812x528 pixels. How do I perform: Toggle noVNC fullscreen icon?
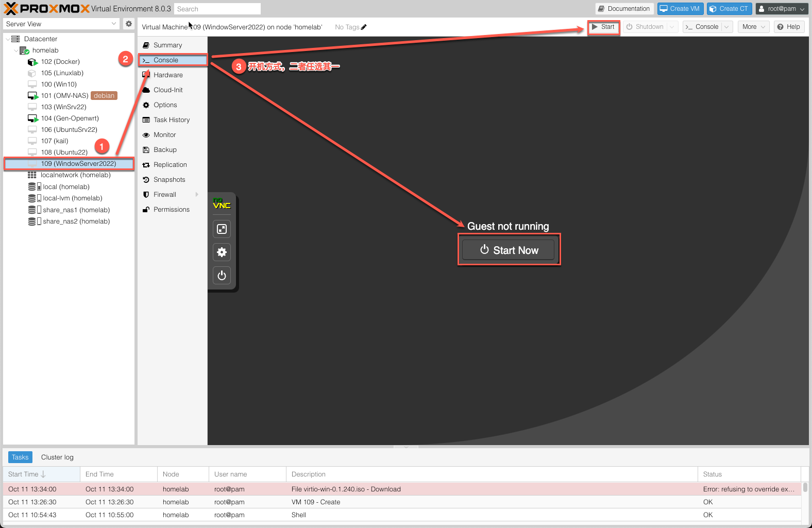pos(222,229)
